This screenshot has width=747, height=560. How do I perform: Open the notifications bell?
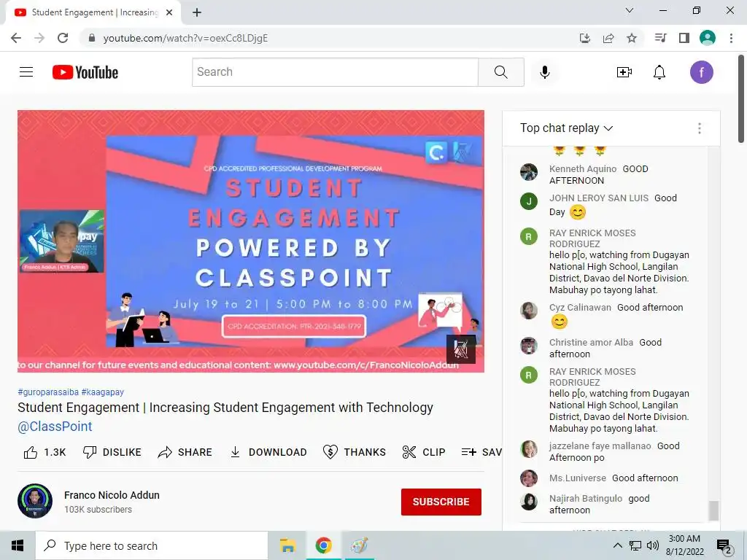pos(659,72)
